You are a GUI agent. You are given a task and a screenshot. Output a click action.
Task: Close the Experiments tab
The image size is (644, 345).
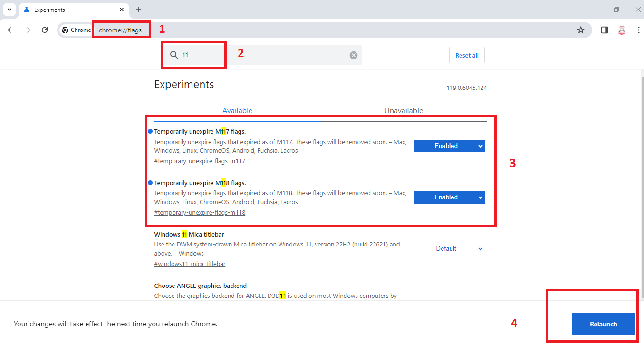point(122,10)
